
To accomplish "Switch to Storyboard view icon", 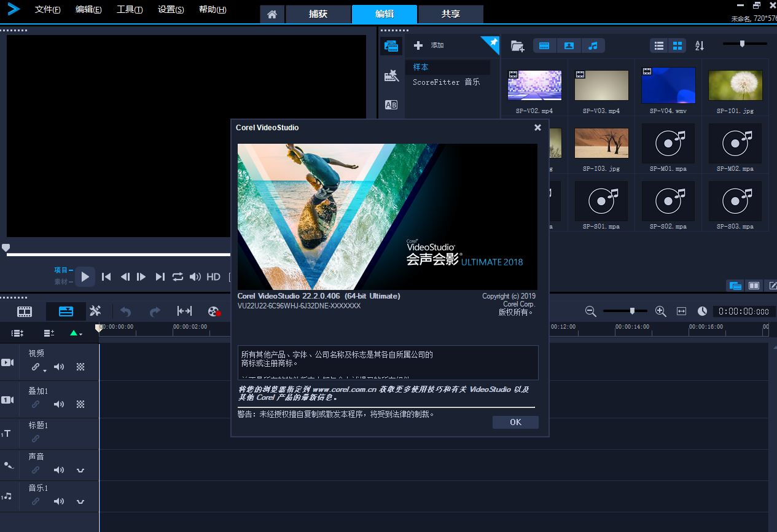I will 25,311.
